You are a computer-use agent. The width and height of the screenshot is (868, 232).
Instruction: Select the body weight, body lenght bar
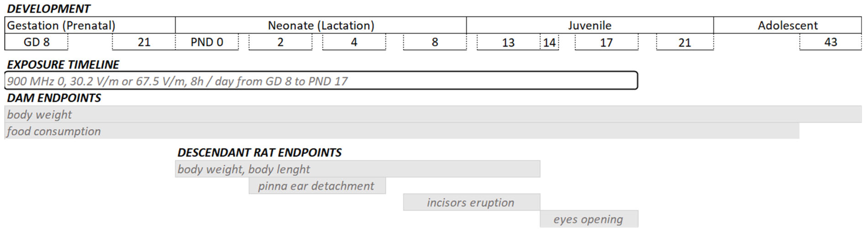click(358, 169)
